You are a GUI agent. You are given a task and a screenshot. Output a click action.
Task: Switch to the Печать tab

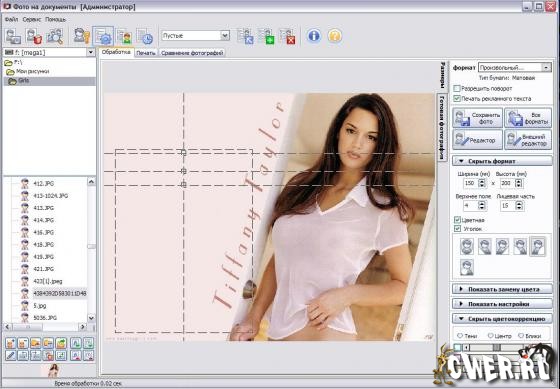pyautogui.click(x=146, y=53)
